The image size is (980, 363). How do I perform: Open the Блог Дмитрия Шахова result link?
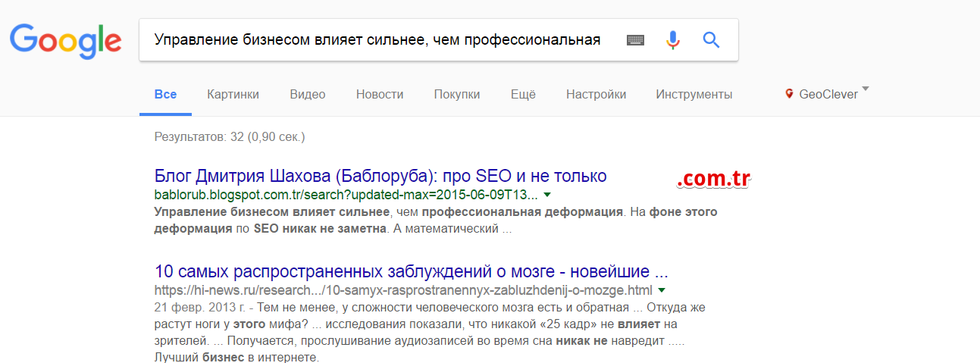[x=380, y=177]
